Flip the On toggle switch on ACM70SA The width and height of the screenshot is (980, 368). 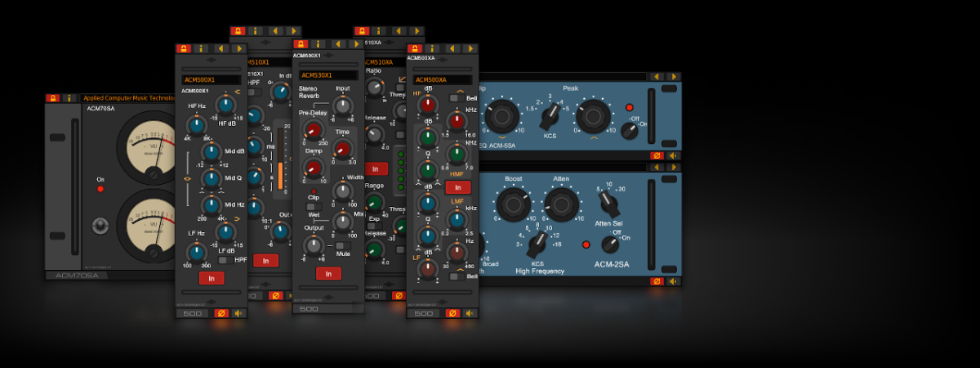pos(100,224)
